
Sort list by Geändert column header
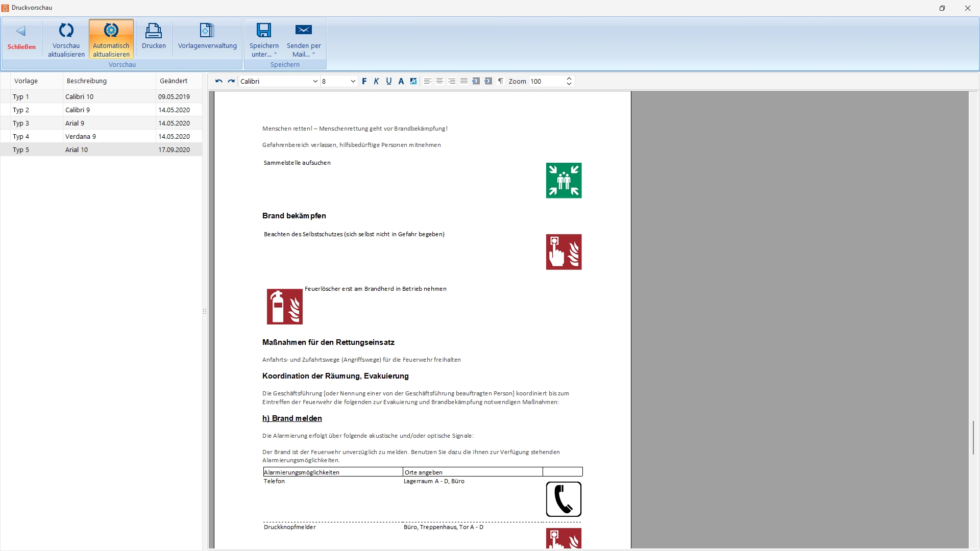[174, 81]
